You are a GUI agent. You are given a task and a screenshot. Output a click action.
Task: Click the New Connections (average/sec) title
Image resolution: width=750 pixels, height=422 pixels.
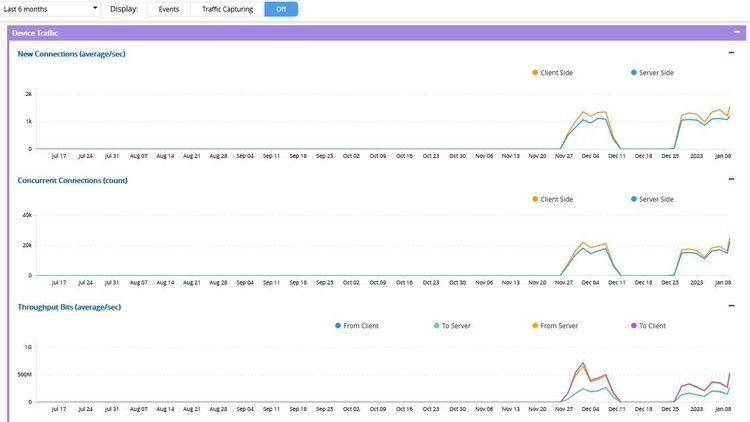point(72,54)
